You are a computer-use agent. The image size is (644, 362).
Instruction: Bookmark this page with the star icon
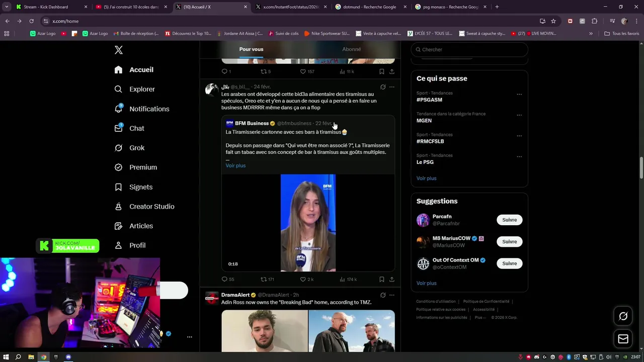(553, 21)
